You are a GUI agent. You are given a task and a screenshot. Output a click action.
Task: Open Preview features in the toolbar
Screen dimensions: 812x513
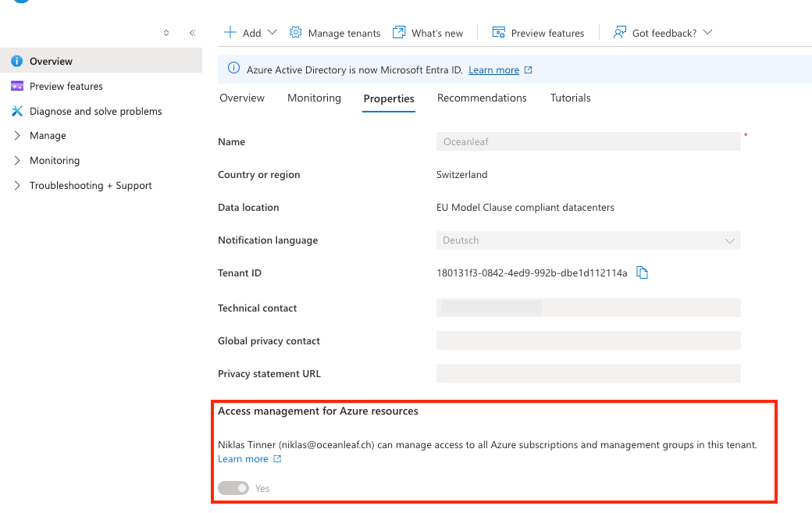pyautogui.click(x=547, y=33)
